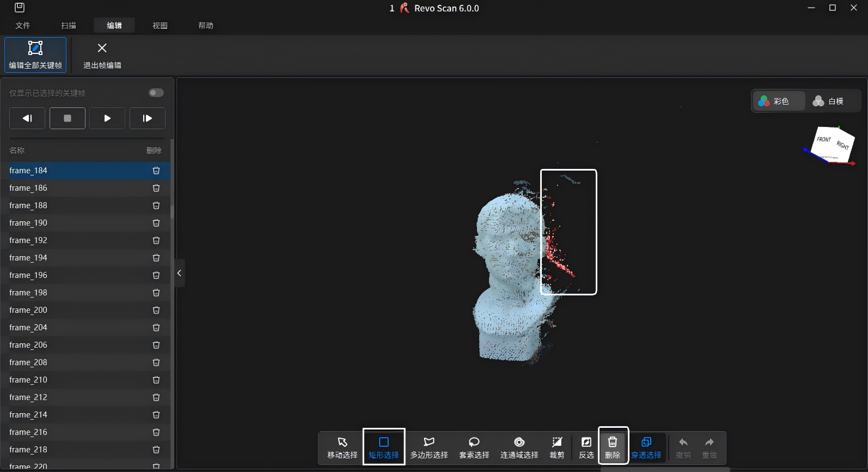Choose the 套索选择 lasso selection tool
868x472 pixels.
click(x=474, y=447)
